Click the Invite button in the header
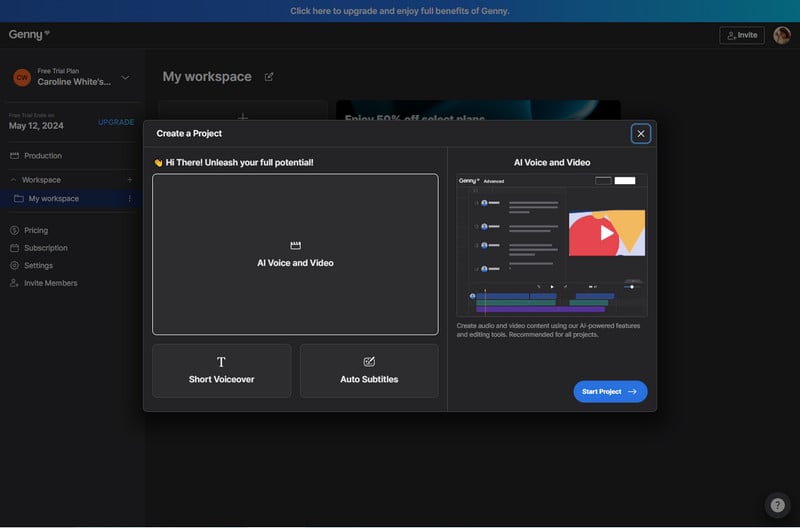The height and width of the screenshot is (528, 800). tap(742, 35)
